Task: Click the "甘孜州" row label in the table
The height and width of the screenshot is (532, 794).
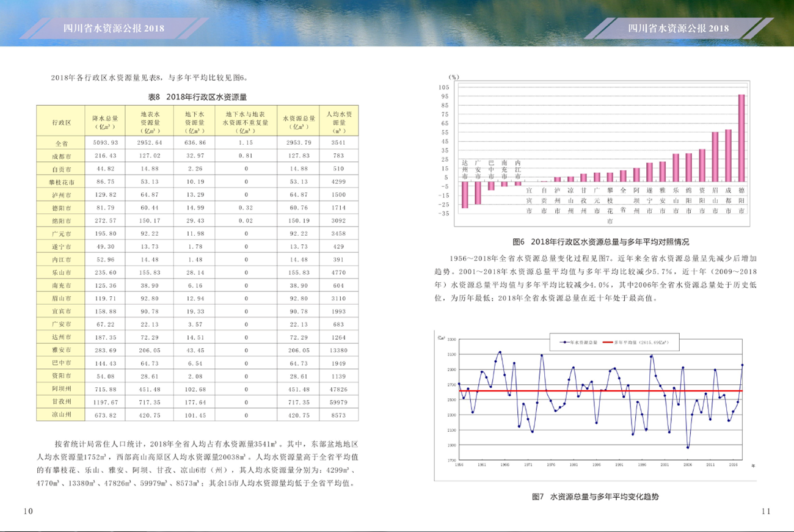Action: [61, 402]
